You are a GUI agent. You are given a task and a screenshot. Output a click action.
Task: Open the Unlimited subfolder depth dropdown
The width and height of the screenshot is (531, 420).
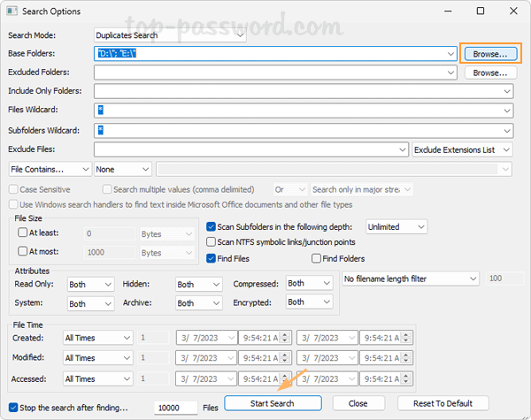tap(396, 227)
